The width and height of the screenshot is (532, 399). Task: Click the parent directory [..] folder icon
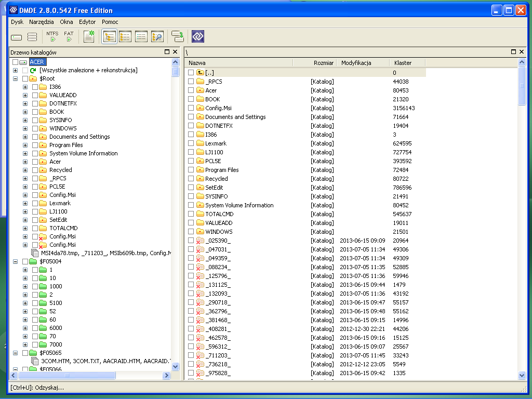[200, 72]
